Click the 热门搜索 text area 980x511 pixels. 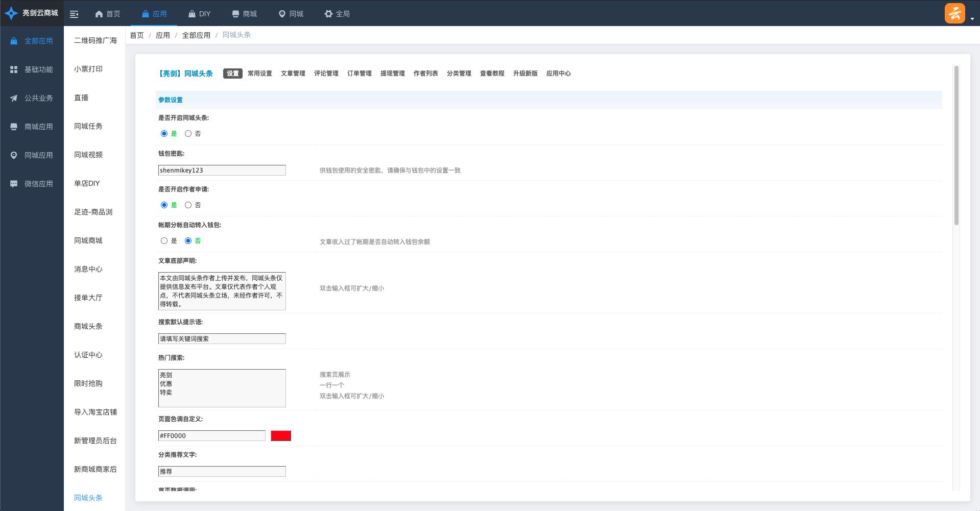222,388
